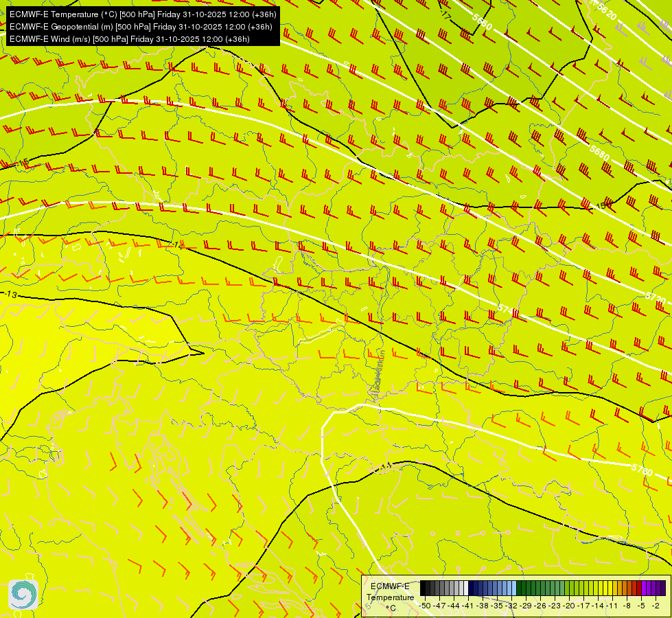Viewport: 672px width, 618px height.
Task: Click the -26 legend value
Action: tap(540, 606)
